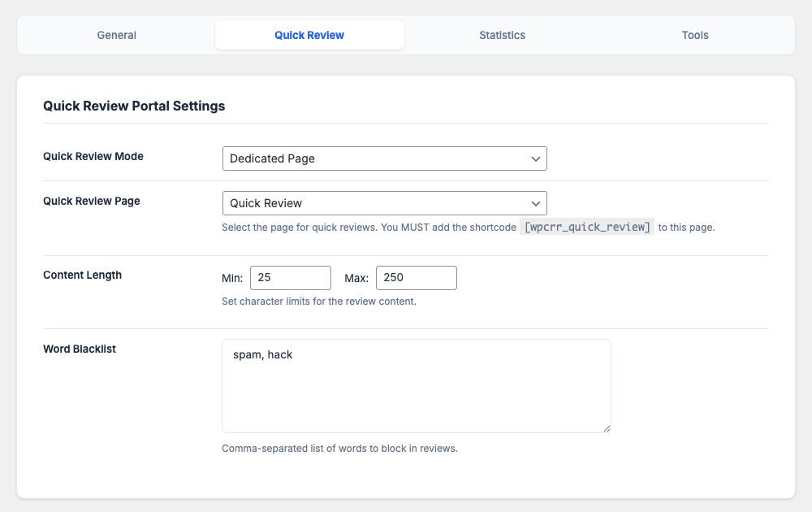Select the Quick Review tab
Screen dimensions: 812x512
[x=309, y=35]
